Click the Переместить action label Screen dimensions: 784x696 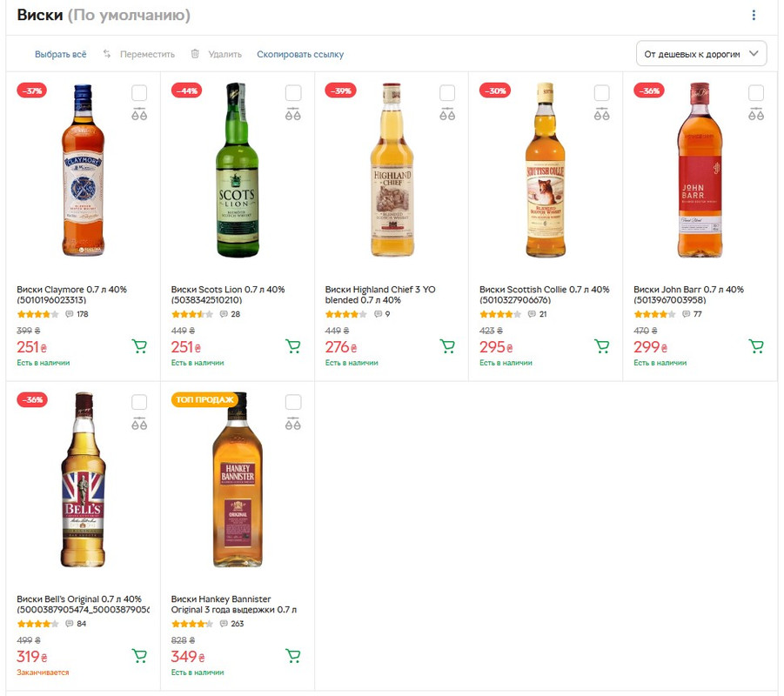148,54
